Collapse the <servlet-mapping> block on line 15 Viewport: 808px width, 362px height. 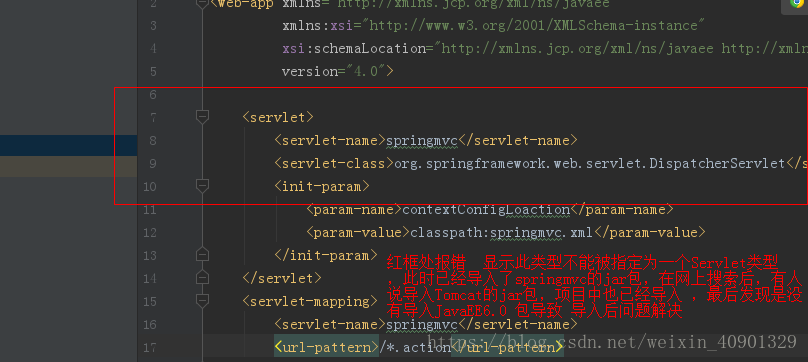pyautogui.click(x=203, y=301)
